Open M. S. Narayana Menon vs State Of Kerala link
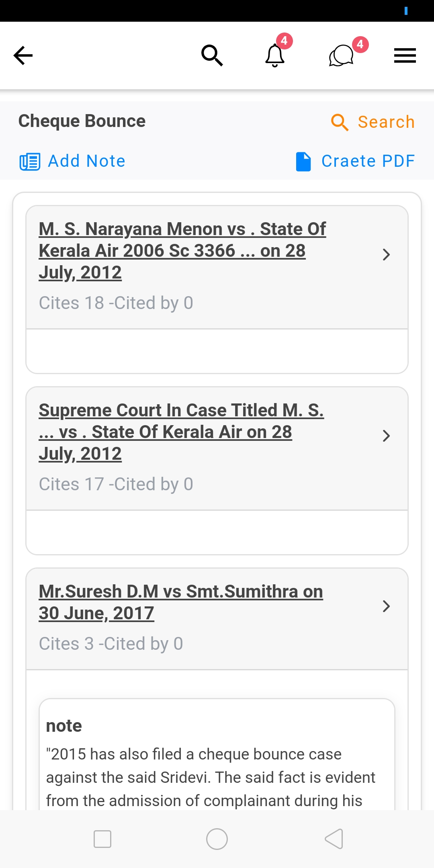Viewport: 434px width, 868px height. [182, 250]
